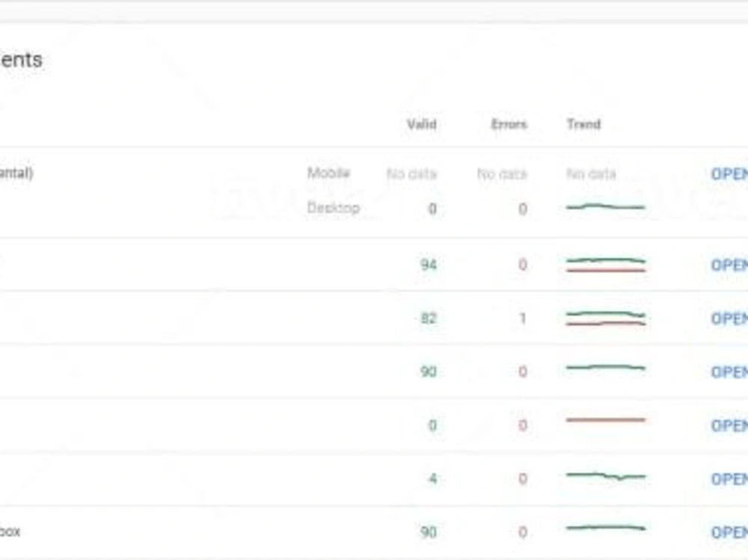Click the trend sparkline in the 82 row
The height and width of the screenshot is (560, 748).
pos(606,319)
